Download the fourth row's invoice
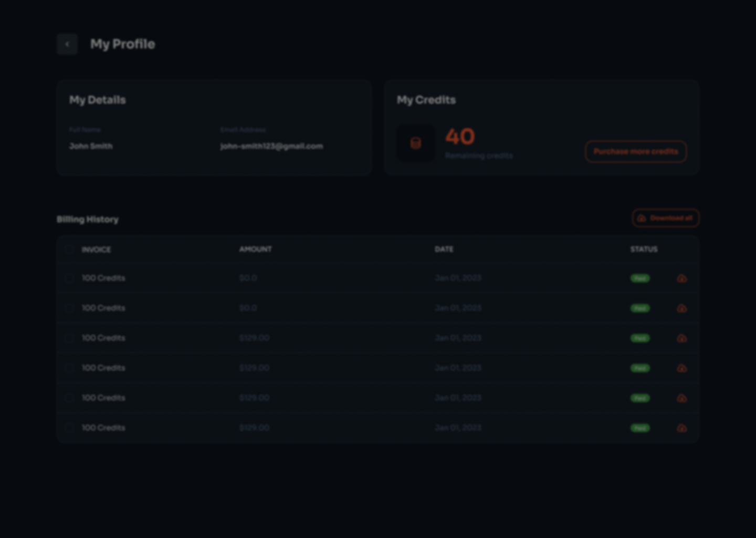 coord(681,368)
